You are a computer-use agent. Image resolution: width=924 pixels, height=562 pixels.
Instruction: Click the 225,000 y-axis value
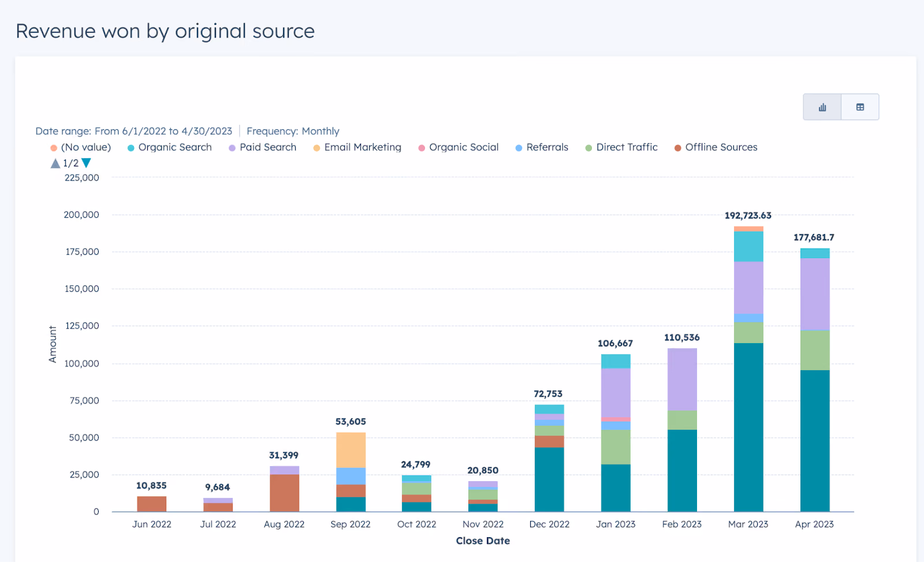coord(82,178)
